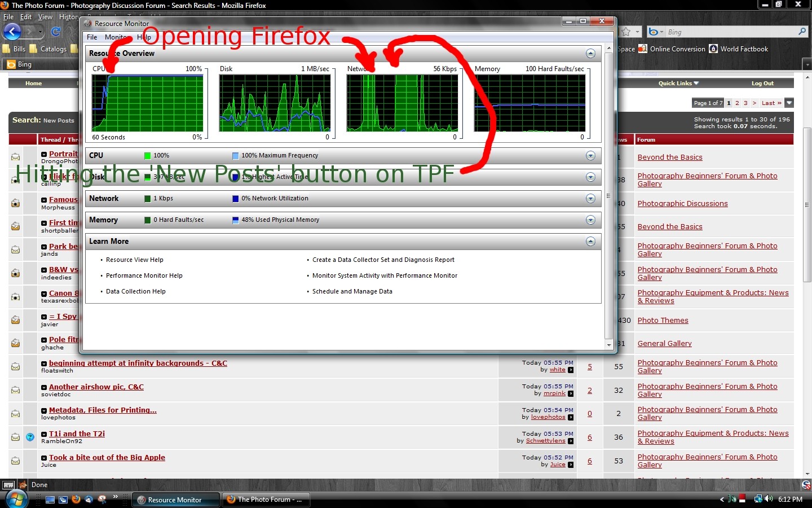Open 'Took a bite out of the Big Apple' thread
This screenshot has height=508, width=812.
107,458
